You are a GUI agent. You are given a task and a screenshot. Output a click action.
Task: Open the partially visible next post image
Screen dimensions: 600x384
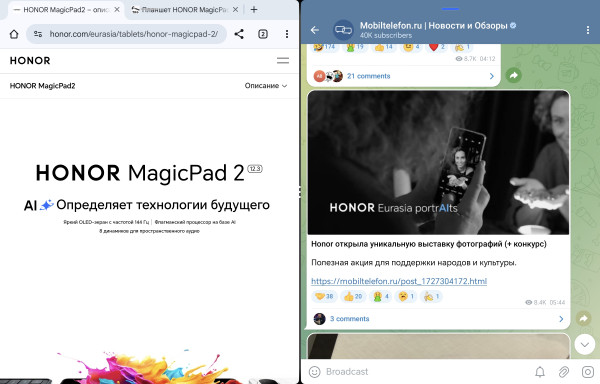coord(439,347)
